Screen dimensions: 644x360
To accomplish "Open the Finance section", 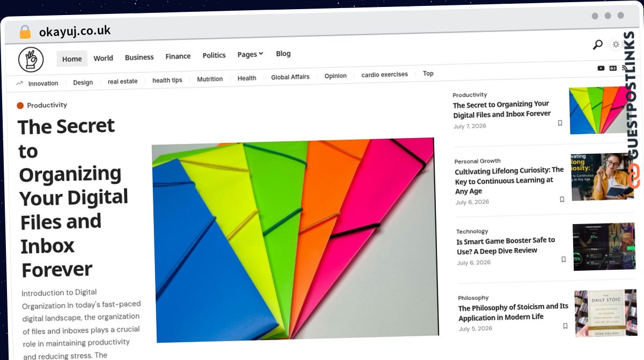I will (178, 56).
